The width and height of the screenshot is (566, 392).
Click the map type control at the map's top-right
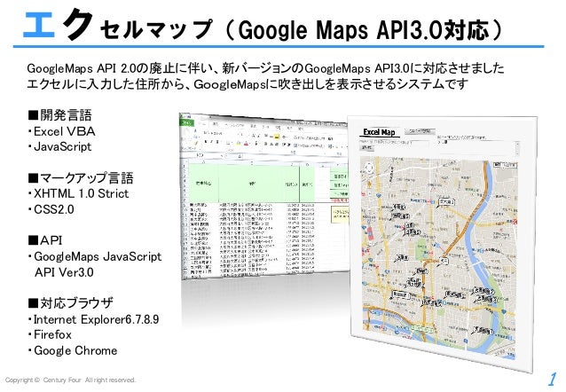click(x=506, y=165)
